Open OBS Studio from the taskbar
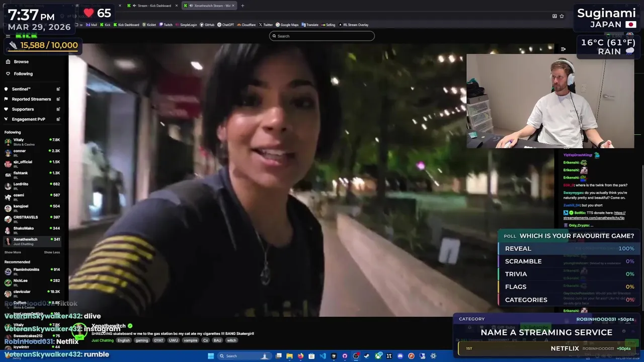 tap(356, 356)
